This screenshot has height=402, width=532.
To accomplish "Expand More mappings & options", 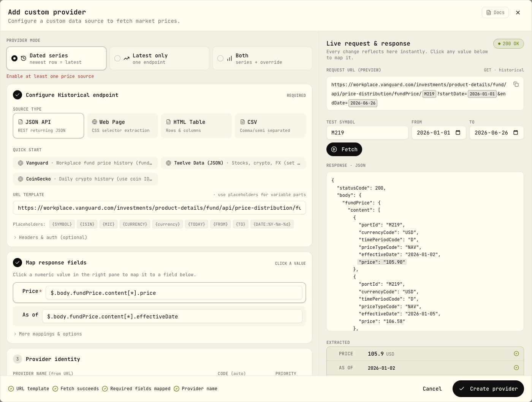I will tap(48, 334).
